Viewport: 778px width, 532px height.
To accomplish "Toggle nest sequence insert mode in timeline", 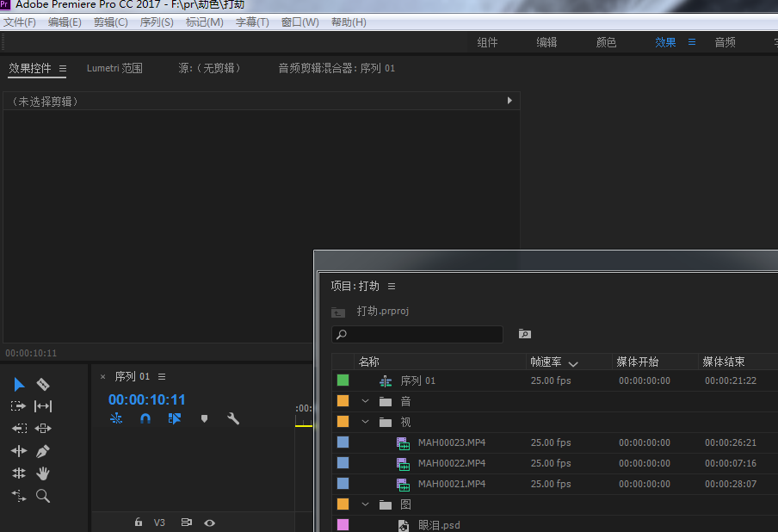I will tap(116, 418).
